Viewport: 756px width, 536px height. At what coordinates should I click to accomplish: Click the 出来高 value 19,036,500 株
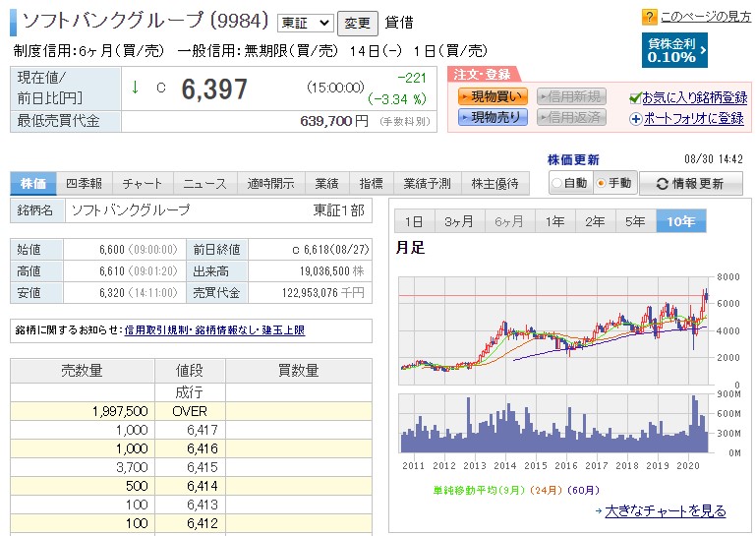tap(332, 271)
